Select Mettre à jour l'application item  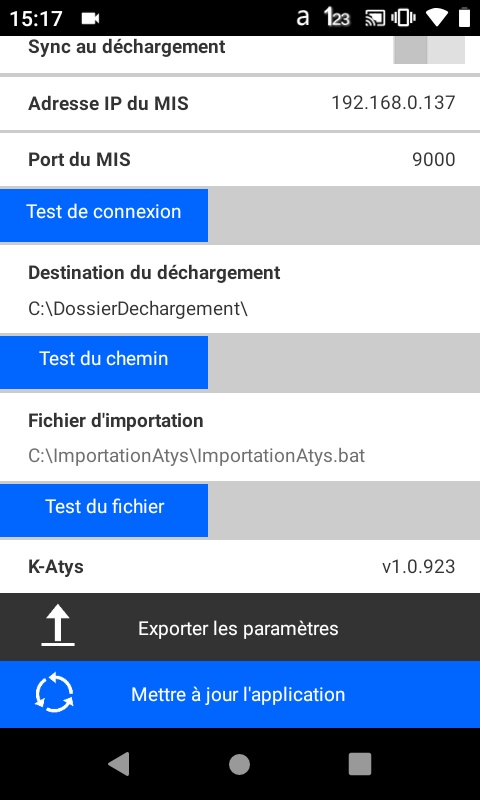(x=240, y=694)
